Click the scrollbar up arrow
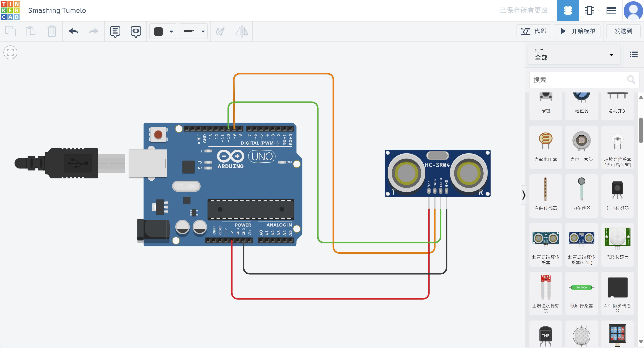644x348 pixels. [641, 98]
